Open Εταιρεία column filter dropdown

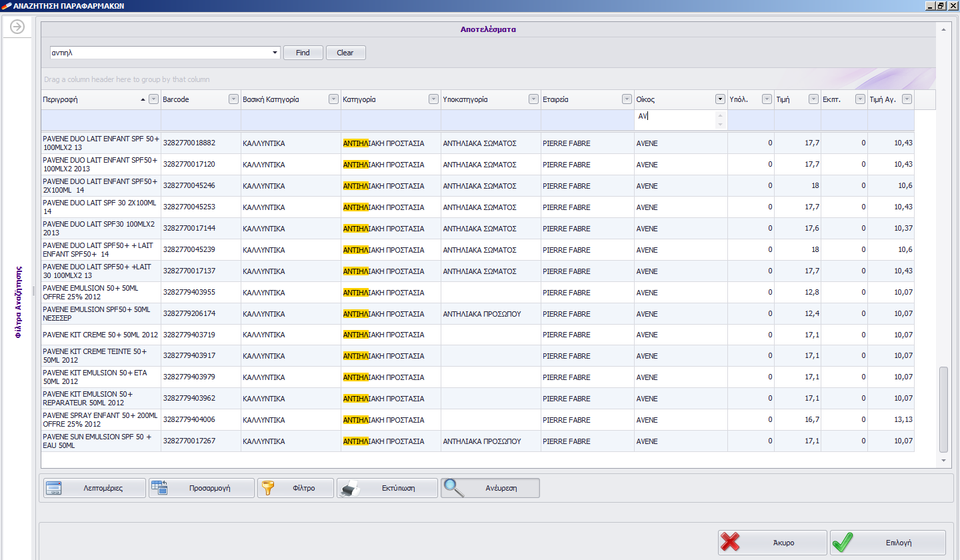627,99
